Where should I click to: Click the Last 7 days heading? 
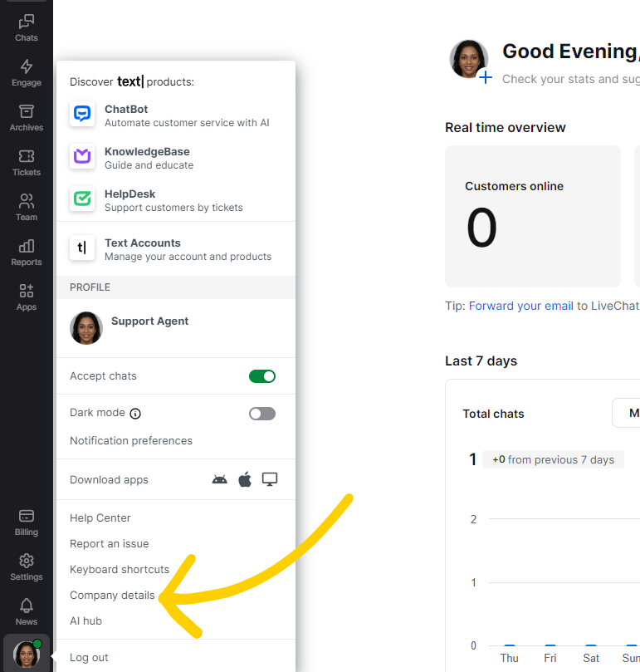pos(481,361)
